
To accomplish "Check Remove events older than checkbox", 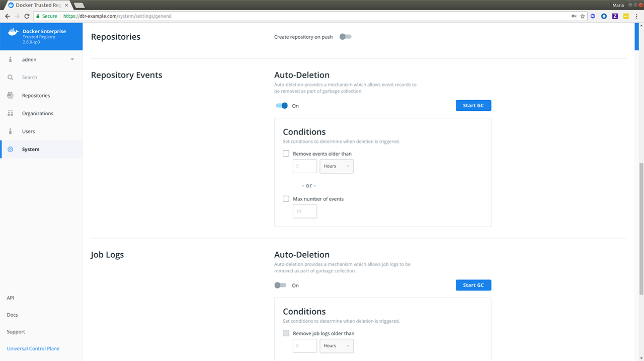I will point(286,154).
